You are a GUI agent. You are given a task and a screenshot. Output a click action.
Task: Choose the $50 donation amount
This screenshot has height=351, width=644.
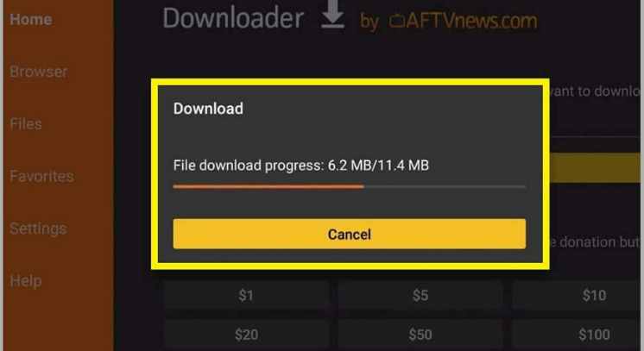click(x=420, y=335)
